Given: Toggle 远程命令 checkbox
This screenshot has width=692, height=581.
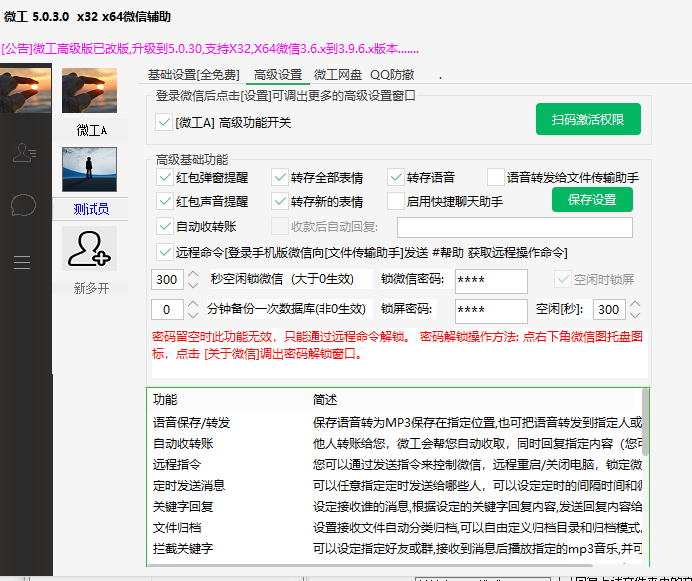Looking at the screenshot, I should click(x=165, y=253).
